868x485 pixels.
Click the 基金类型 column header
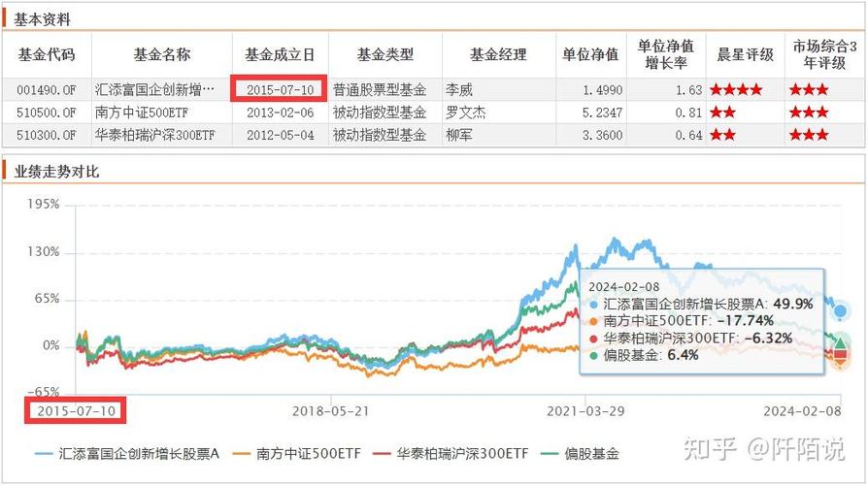pos(385,54)
